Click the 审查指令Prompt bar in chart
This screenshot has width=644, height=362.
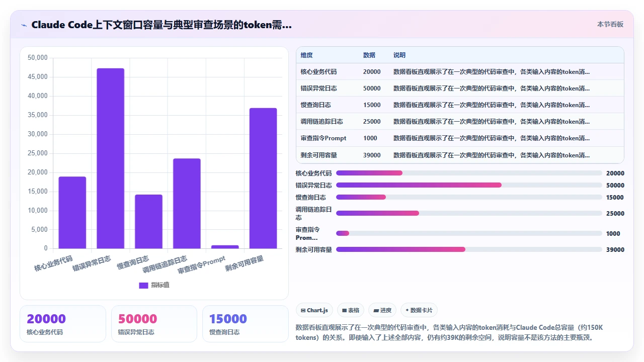click(225, 246)
